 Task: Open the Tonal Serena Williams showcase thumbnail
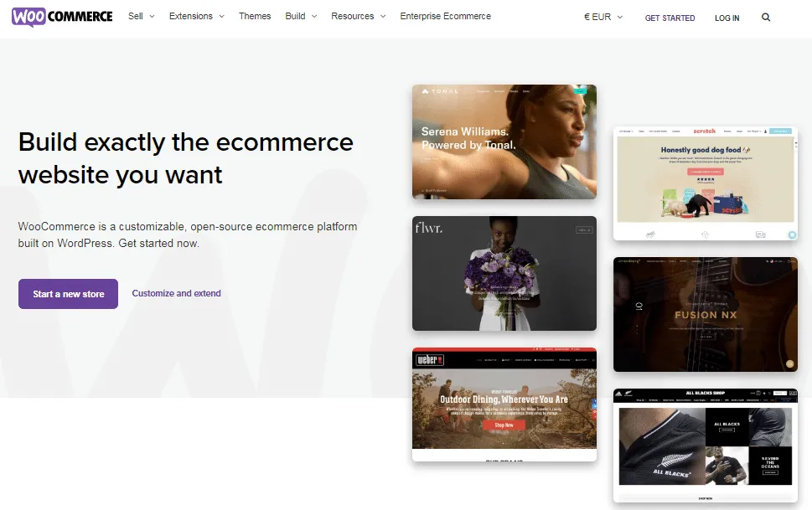(504, 142)
